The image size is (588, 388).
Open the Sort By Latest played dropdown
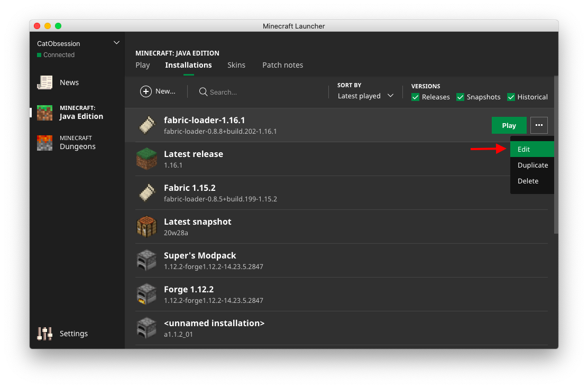pos(365,96)
